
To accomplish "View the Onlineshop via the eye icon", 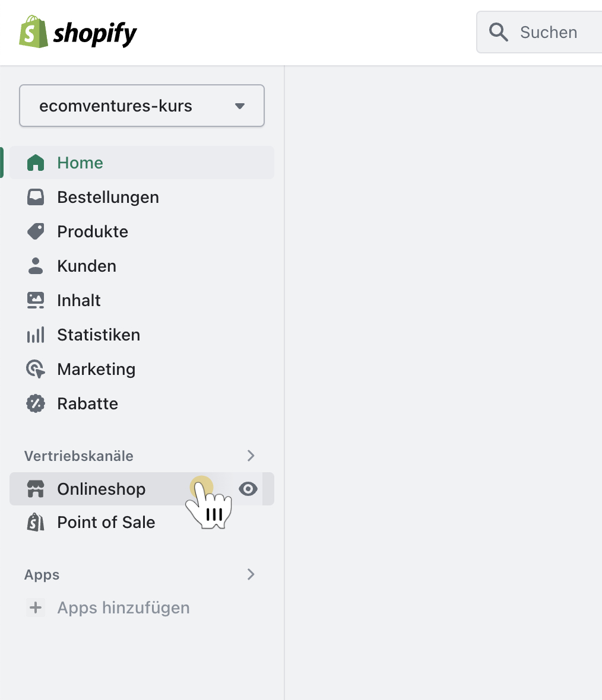I will click(x=248, y=489).
